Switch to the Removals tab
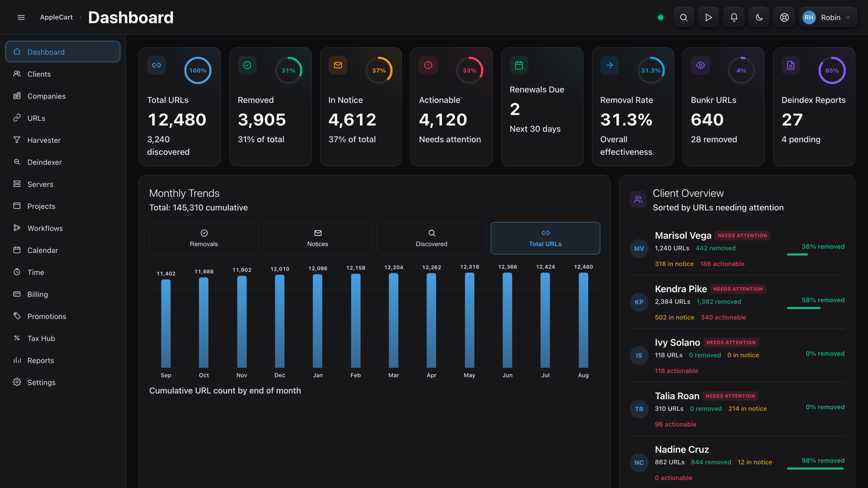The image size is (868, 488). pos(204,238)
